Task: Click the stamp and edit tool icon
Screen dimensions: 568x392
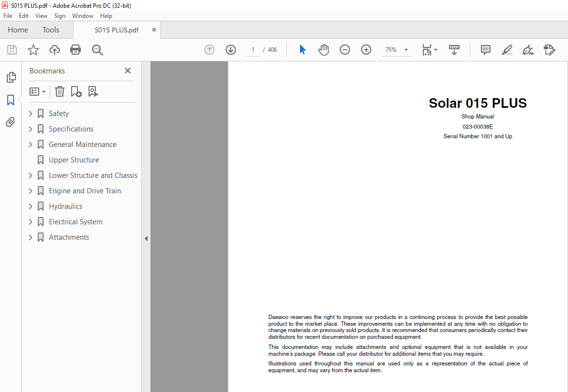Action: [x=550, y=50]
